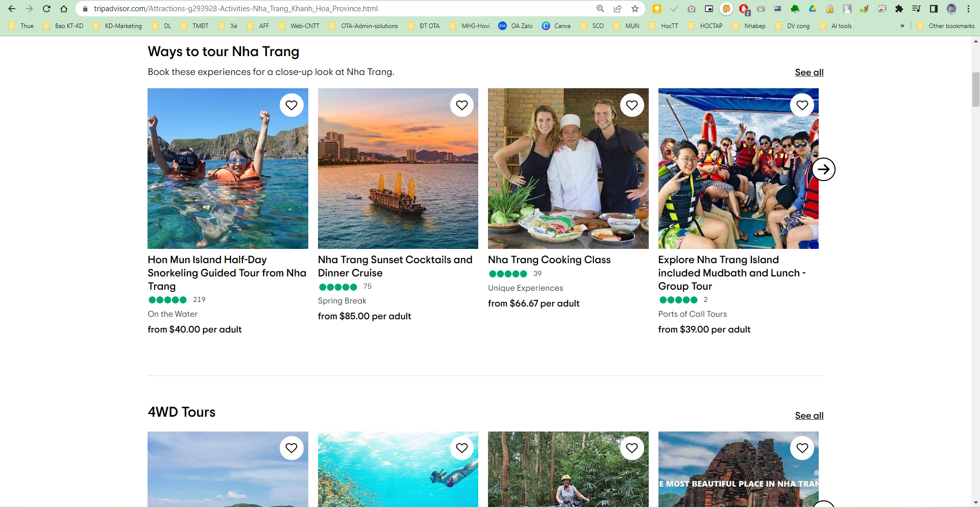The width and height of the screenshot is (980, 508).
Task: Open the MHG-Hovi bookmark folder
Action: [x=470, y=26]
